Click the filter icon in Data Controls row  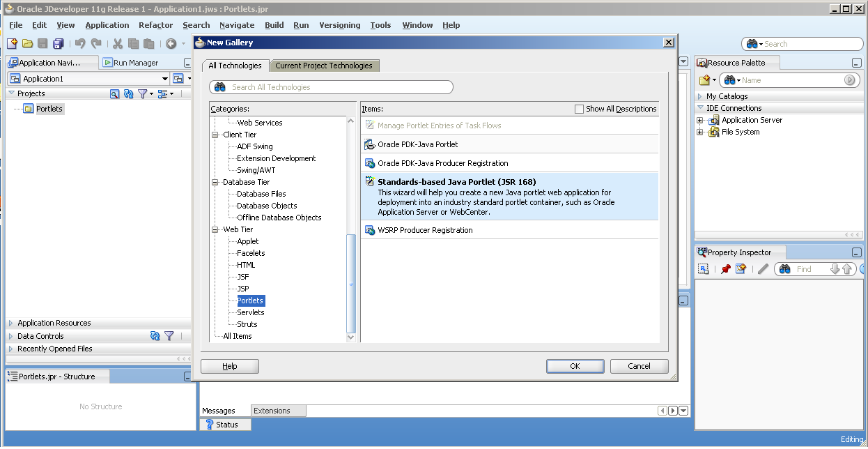tap(169, 336)
